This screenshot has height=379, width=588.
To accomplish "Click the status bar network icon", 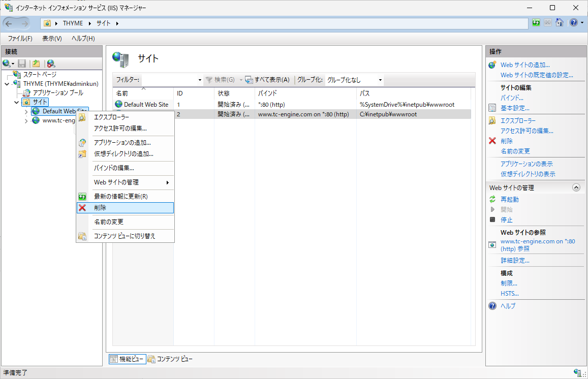I will (x=577, y=372).
